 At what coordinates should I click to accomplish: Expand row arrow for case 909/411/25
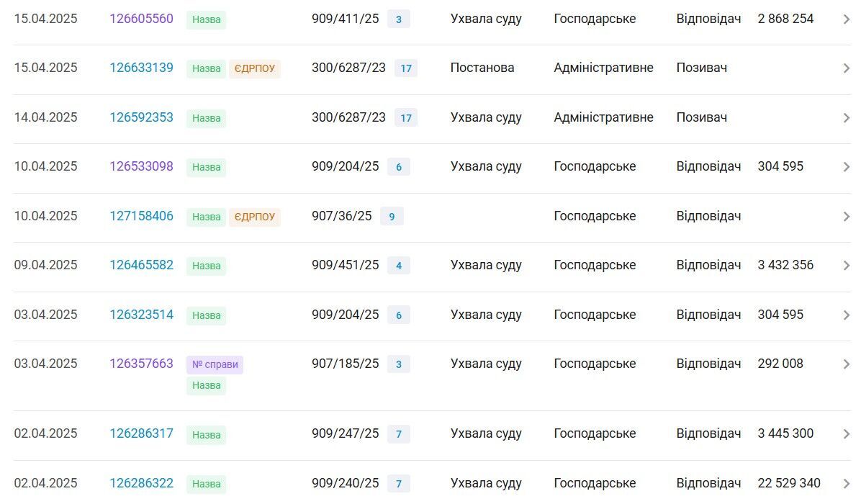pos(846,19)
